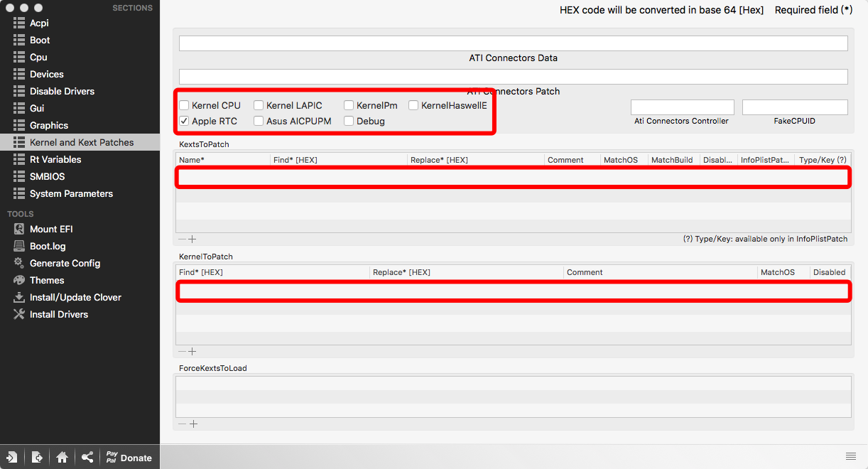Click the PayPal Donate button
This screenshot has height=469, width=868.
(x=129, y=457)
